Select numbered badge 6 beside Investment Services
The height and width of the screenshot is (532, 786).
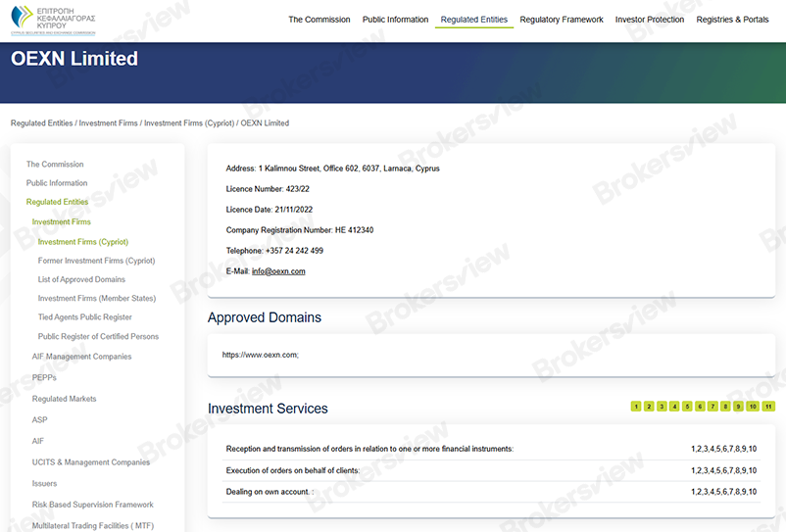click(x=700, y=407)
